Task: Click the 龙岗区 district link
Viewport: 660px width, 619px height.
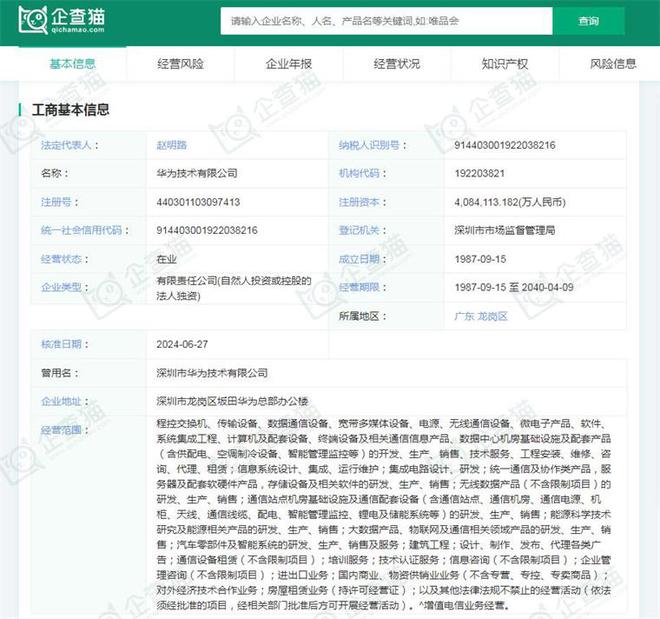Action: [492, 316]
